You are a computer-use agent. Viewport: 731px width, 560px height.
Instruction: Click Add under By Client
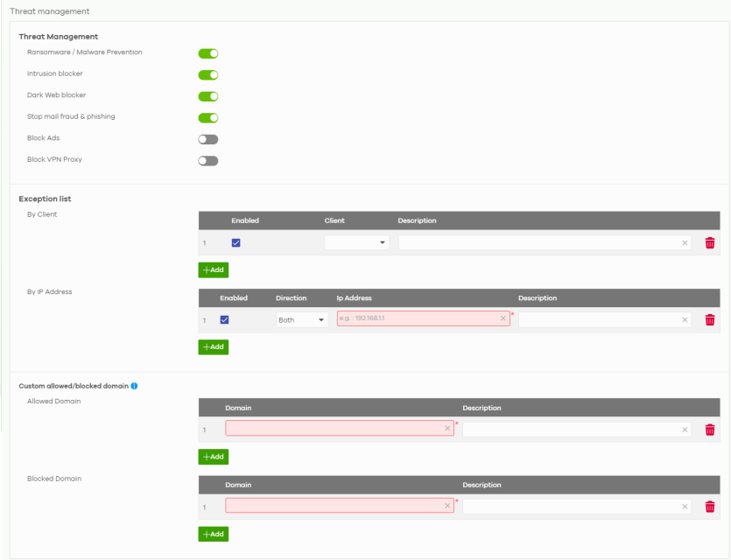pos(213,270)
